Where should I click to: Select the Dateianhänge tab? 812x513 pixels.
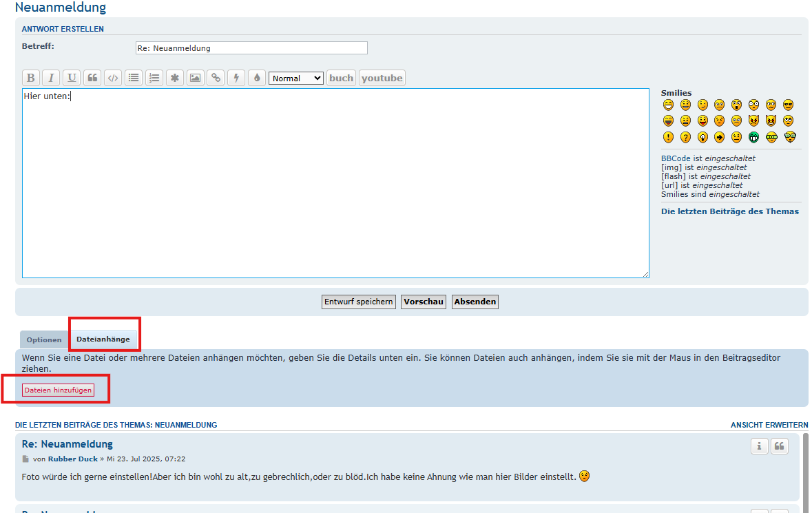pos(103,339)
